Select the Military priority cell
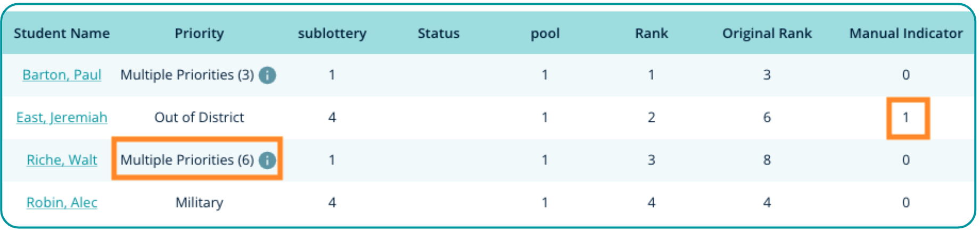Viewport: 980px width, 231px height. click(x=199, y=203)
